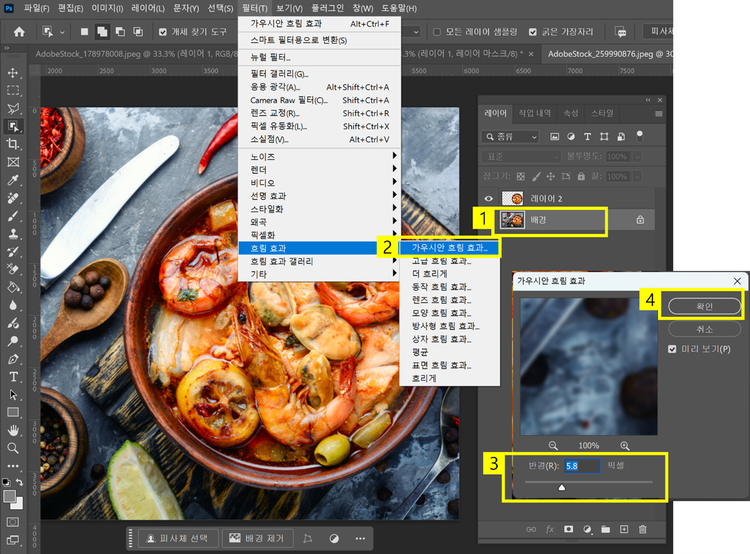Screen dimensions: 750x554
Task: Open the 이미지 menu
Action: [107, 8]
